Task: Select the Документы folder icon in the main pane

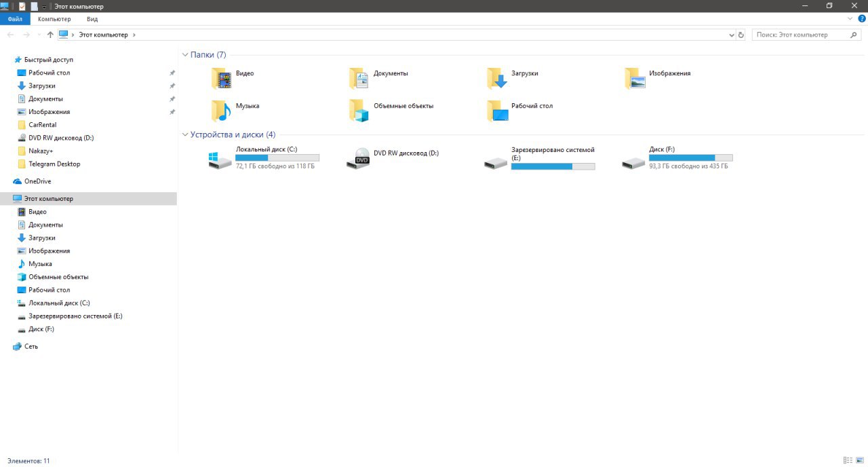Action: pyautogui.click(x=359, y=79)
